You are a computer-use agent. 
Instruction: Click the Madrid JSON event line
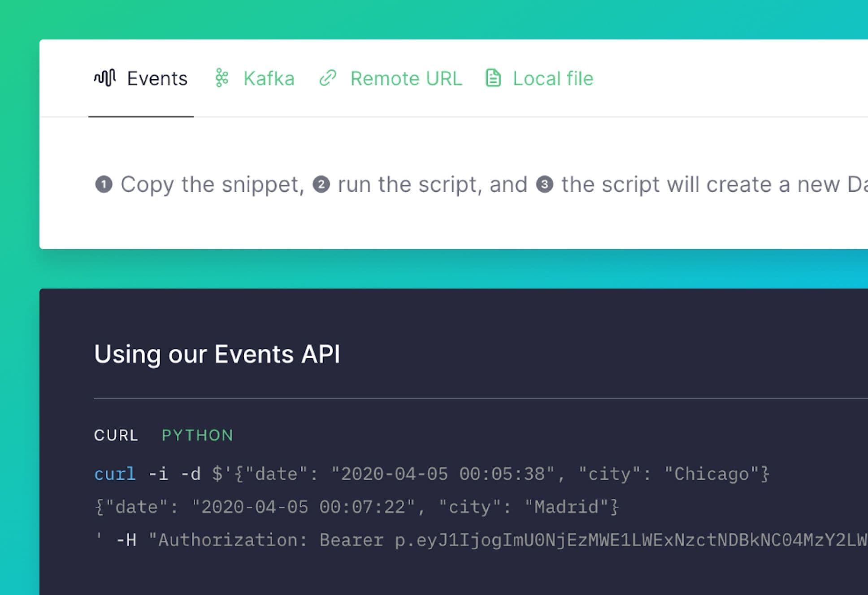pyautogui.click(x=356, y=507)
